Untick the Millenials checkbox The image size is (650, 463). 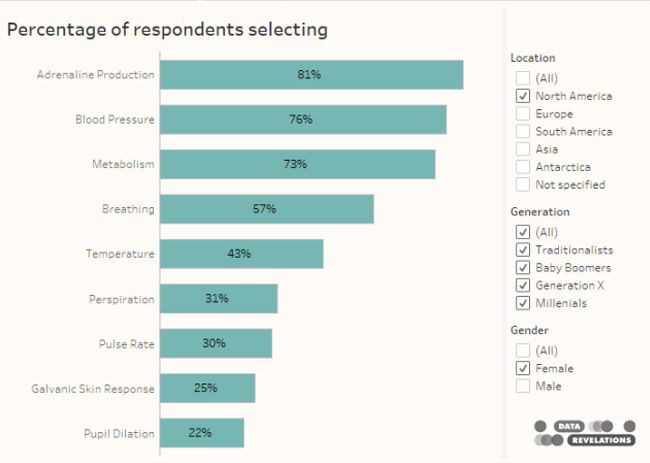click(522, 303)
